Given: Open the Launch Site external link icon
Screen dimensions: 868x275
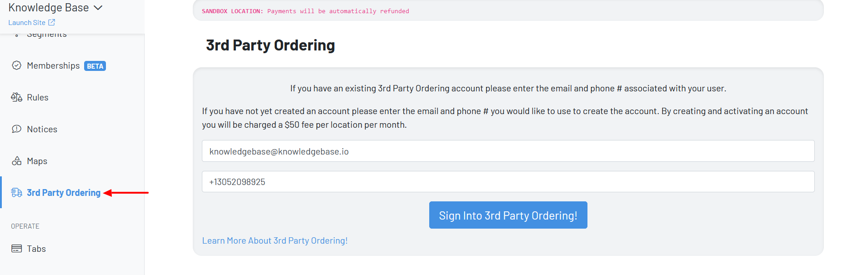Looking at the screenshot, I should point(51,22).
